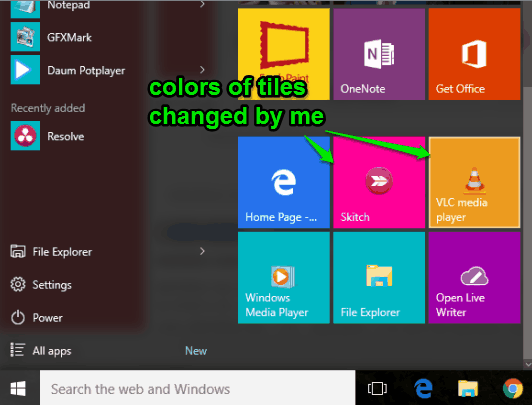Screen dimensions: 532x405
Task: Expand the Daum Potplayer jump list arrow
Action: tap(202, 70)
